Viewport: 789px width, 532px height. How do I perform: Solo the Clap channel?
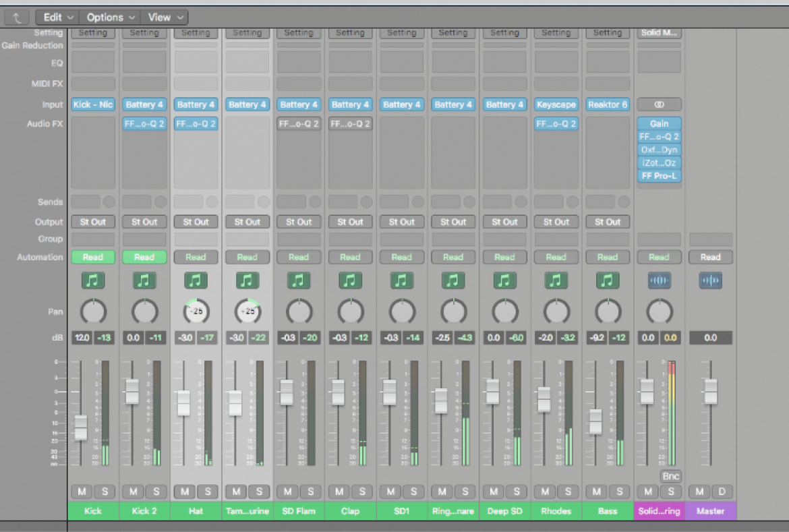(x=362, y=492)
